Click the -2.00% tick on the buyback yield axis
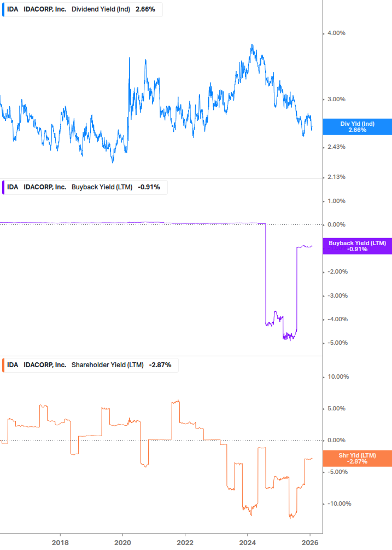Screen dimensions: 392x550 338,272
